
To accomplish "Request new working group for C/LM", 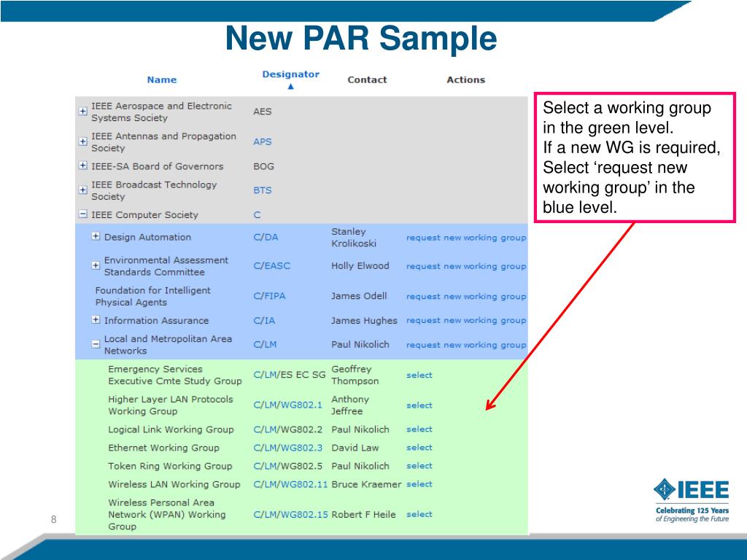I will coord(466,345).
